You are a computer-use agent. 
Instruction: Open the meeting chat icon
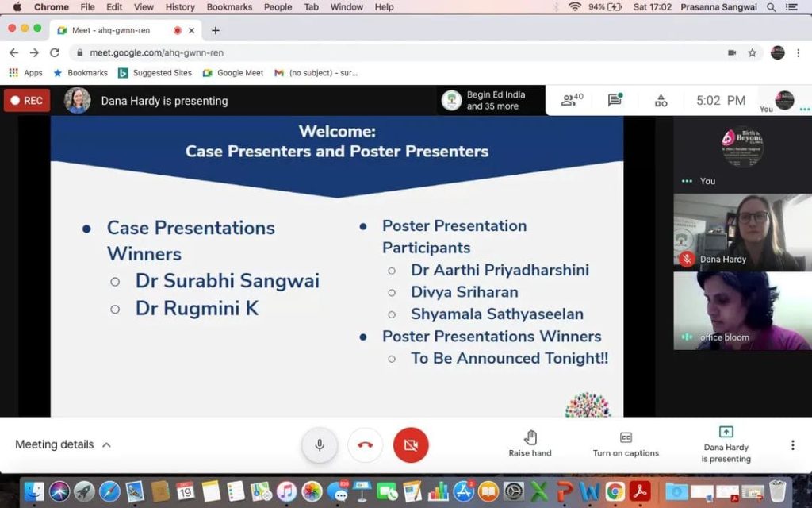coord(615,100)
